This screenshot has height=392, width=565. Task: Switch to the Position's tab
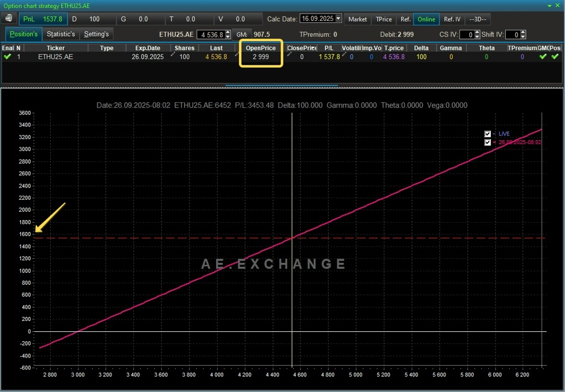point(24,34)
